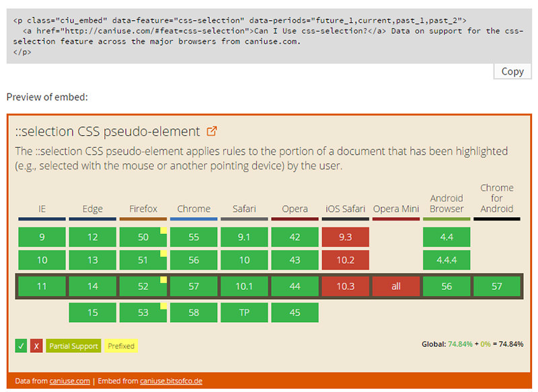This screenshot has height=392, width=538.
Task: Click the red X legend icon
Action: click(x=36, y=346)
